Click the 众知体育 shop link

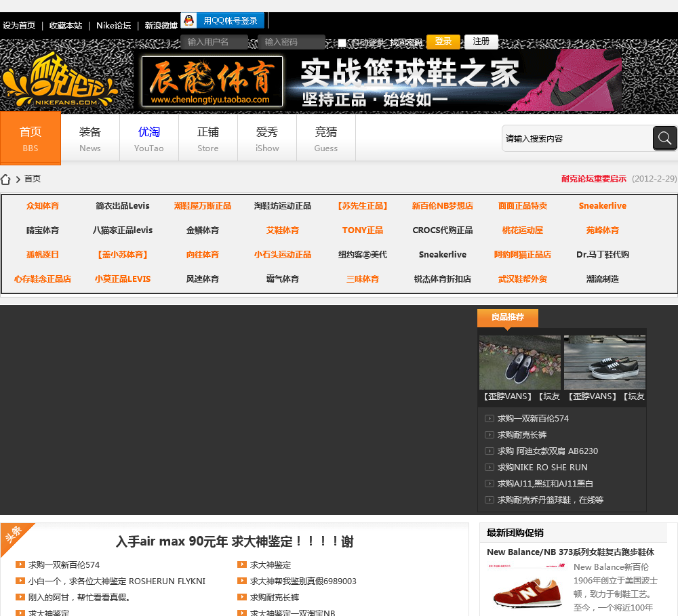(42, 206)
